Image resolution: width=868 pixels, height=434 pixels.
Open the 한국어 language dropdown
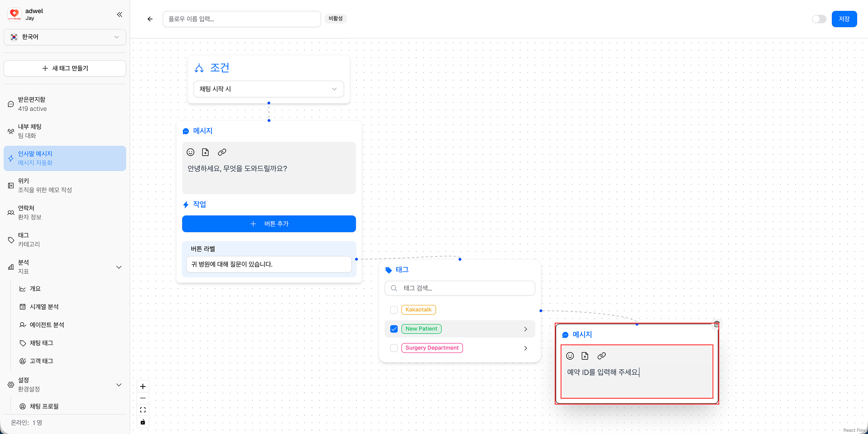[x=65, y=37]
